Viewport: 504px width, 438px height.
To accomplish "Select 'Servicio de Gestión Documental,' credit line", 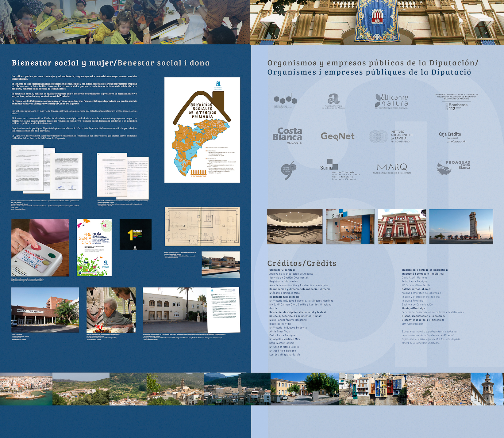I will coord(289,278).
